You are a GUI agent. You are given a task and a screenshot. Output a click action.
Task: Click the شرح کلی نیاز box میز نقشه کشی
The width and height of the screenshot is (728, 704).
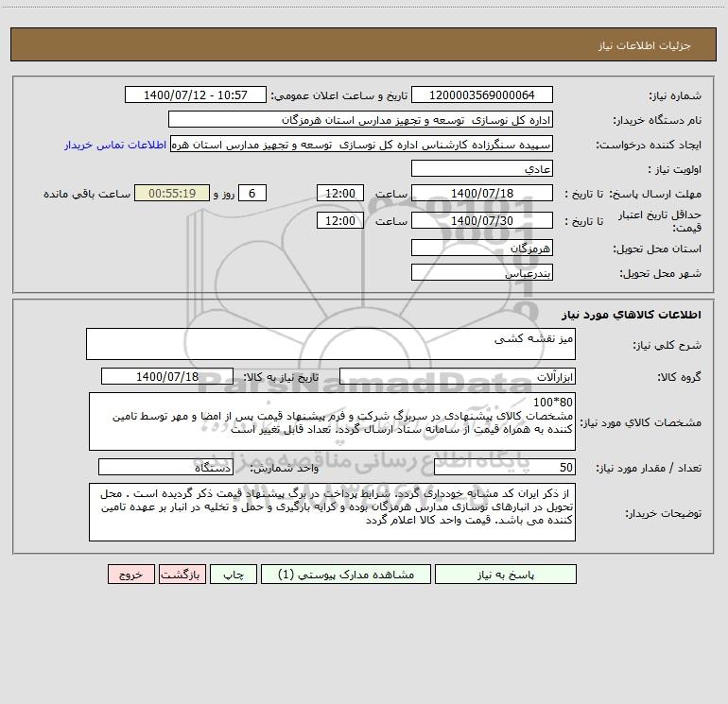tap(331, 344)
